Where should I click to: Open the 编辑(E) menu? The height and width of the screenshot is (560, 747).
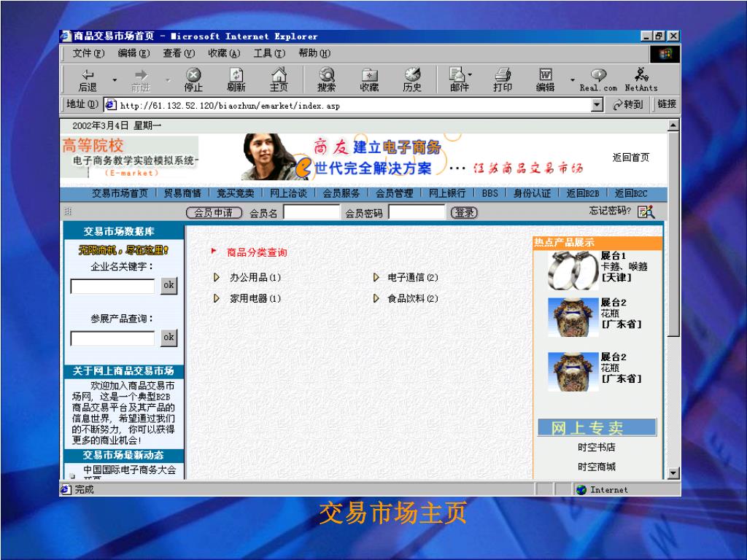(x=133, y=53)
